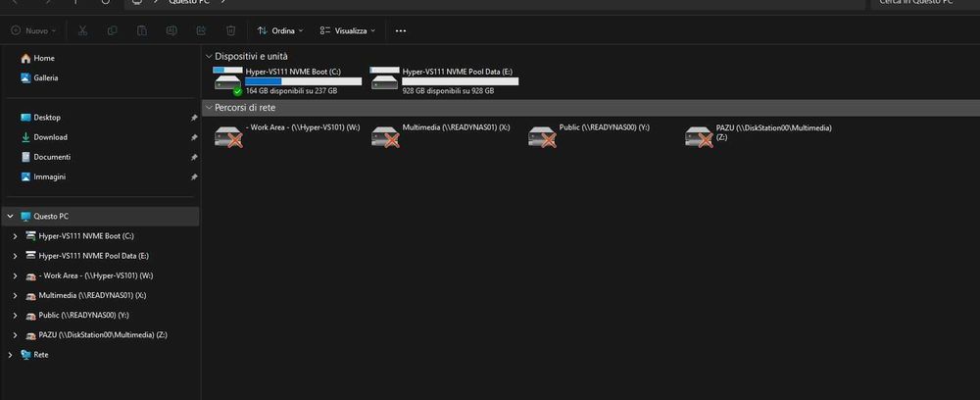Expand PAZU (Z:) in sidebar tree
980x400 pixels.
[15, 335]
